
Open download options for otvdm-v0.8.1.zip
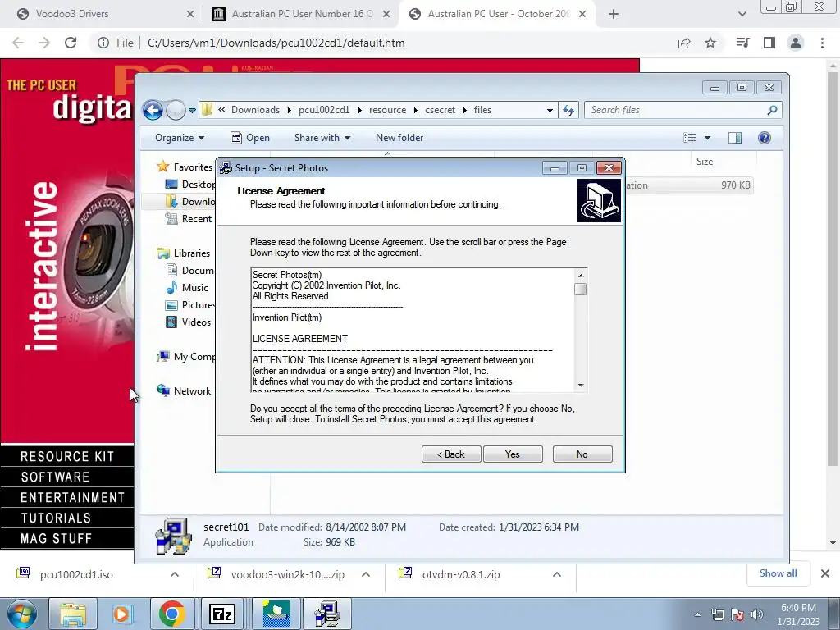coord(557,574)
